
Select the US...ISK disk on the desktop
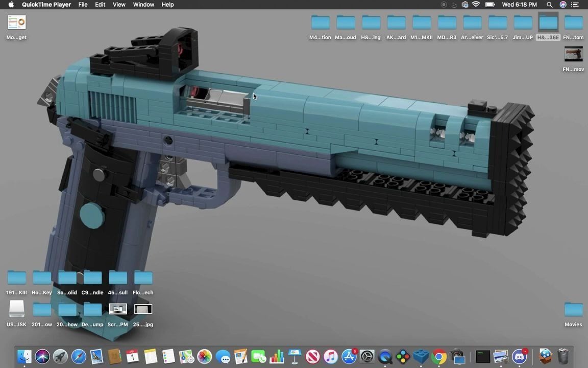(16, 309)
